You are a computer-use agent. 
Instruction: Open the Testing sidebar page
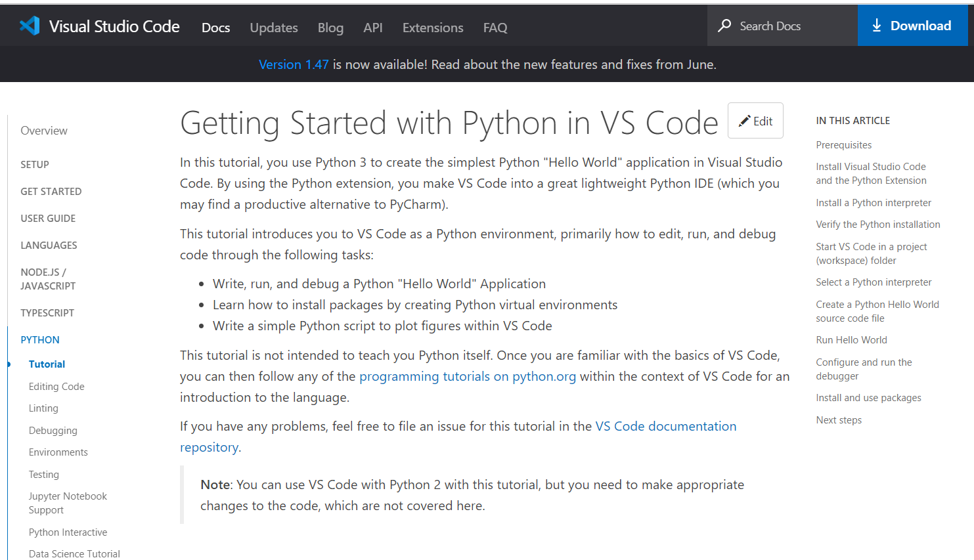[x=44, y=475]
